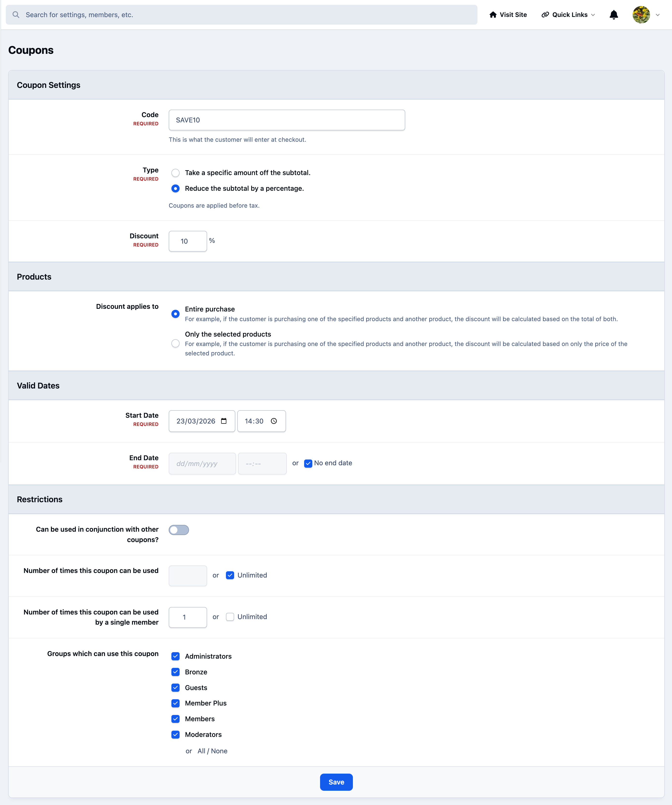Screen dimensions: 672x805
Task: Toggle the conjunction with other coupons switch
Action: pos(179,530)
